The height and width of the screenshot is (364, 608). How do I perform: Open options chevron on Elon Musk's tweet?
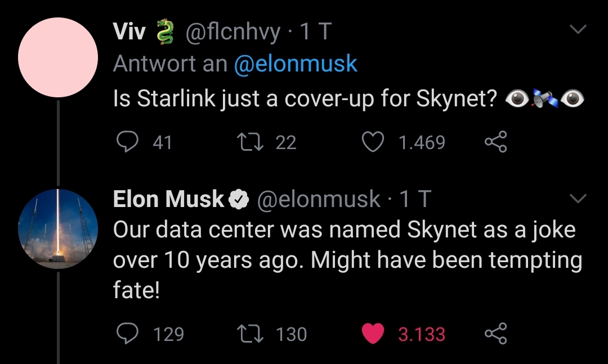pos(578,198)
